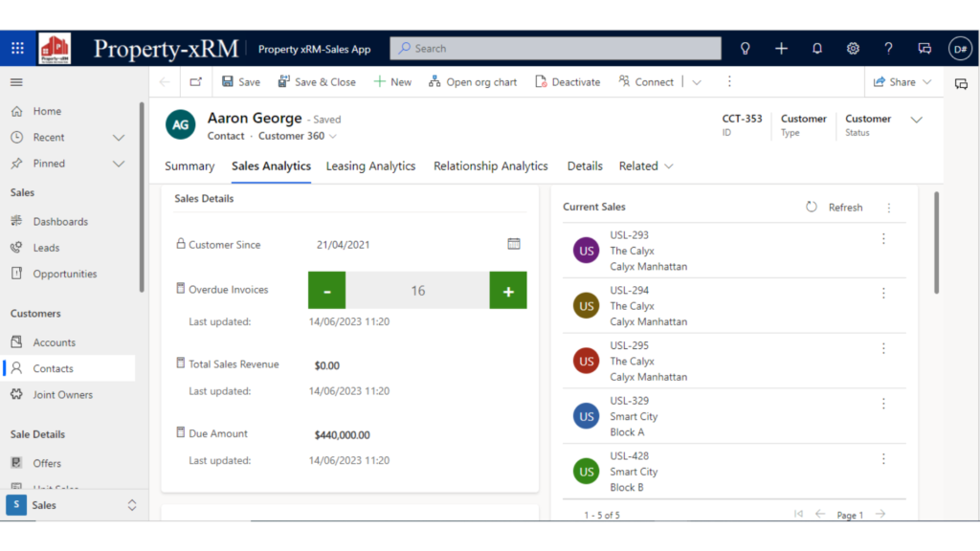Screen dimensions: 980x551
Task: Switch to the Relationship Analytics tab
Action: click(491, 166)
